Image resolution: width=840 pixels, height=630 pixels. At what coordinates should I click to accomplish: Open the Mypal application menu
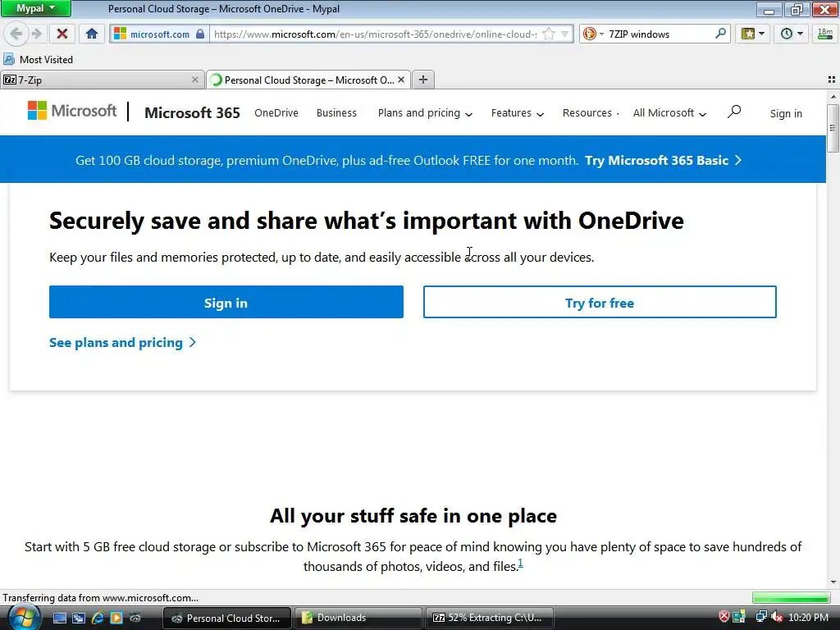click(x=36, y=8)
